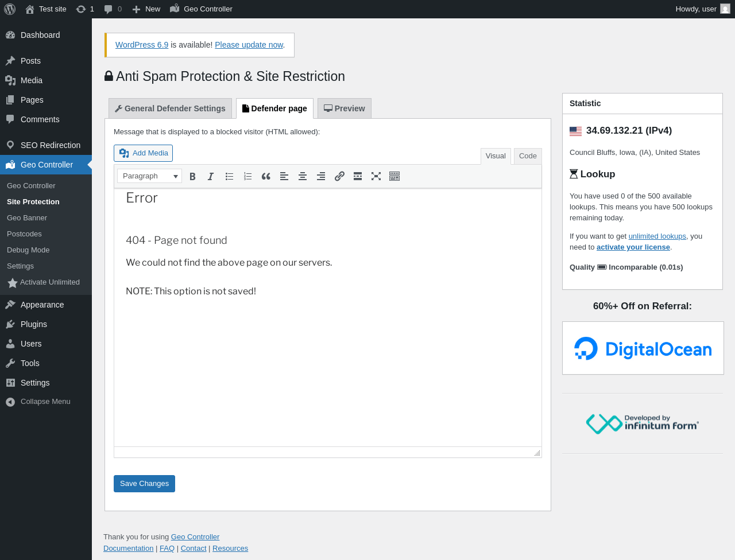Click the editor resize handle
Viewport: 735px width, 560px height.
[x=537, y=453]
